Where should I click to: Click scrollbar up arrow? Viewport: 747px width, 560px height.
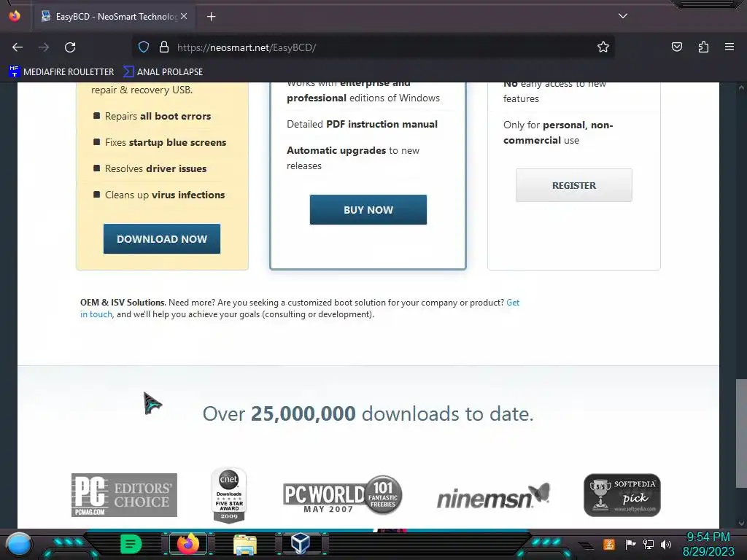(x=741, y=87)
